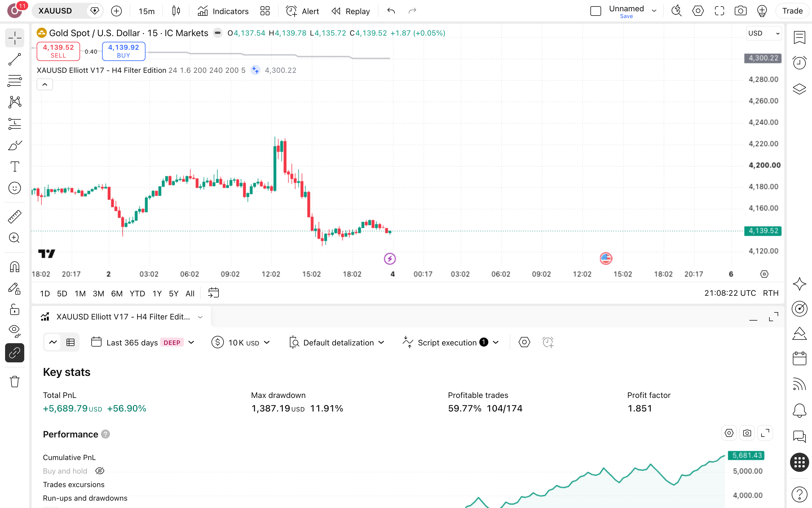Select the YTD time range

pyautogui.click(x=137, y=294)
